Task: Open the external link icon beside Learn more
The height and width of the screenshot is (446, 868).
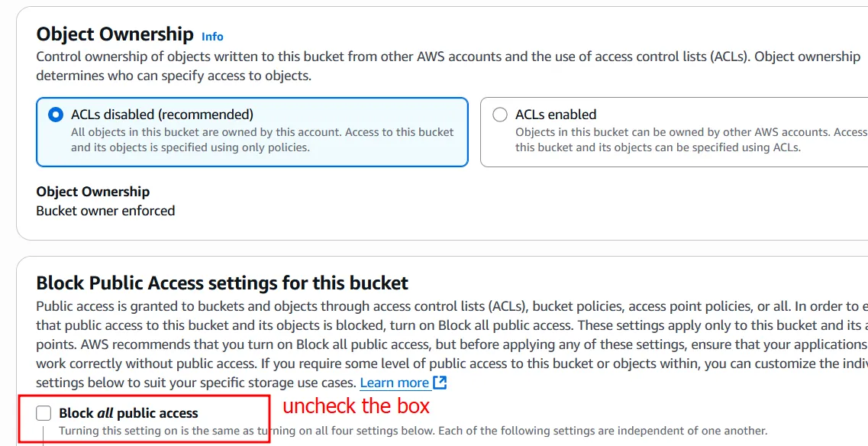Action: [x=440, y=383]
